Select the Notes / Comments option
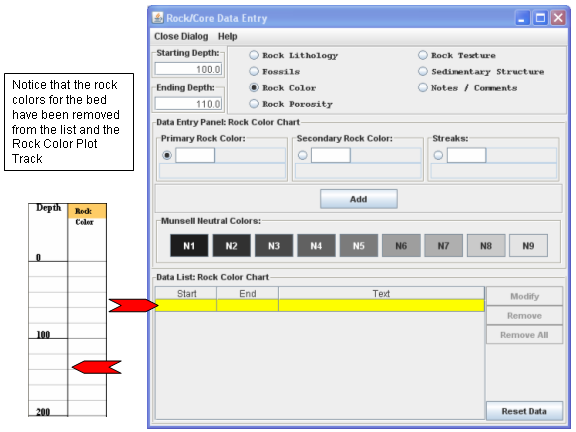 (423, 87)
